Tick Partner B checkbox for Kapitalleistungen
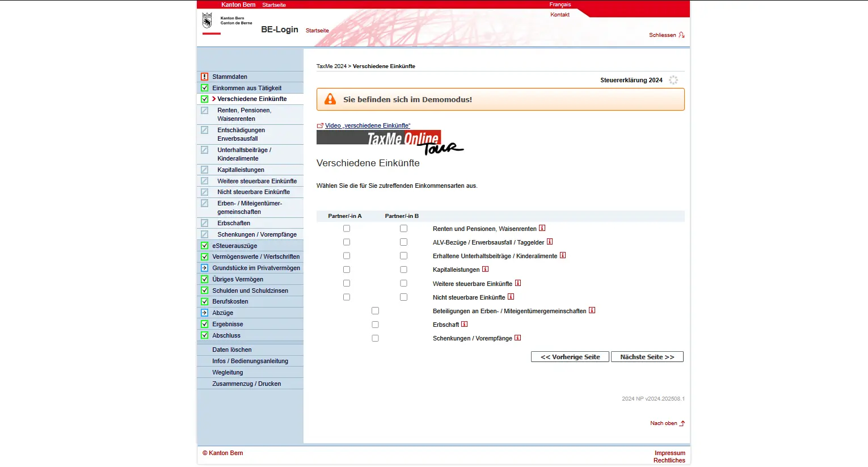Image resolution: width=868 pixels, height=467 pixels. point(403,270)
